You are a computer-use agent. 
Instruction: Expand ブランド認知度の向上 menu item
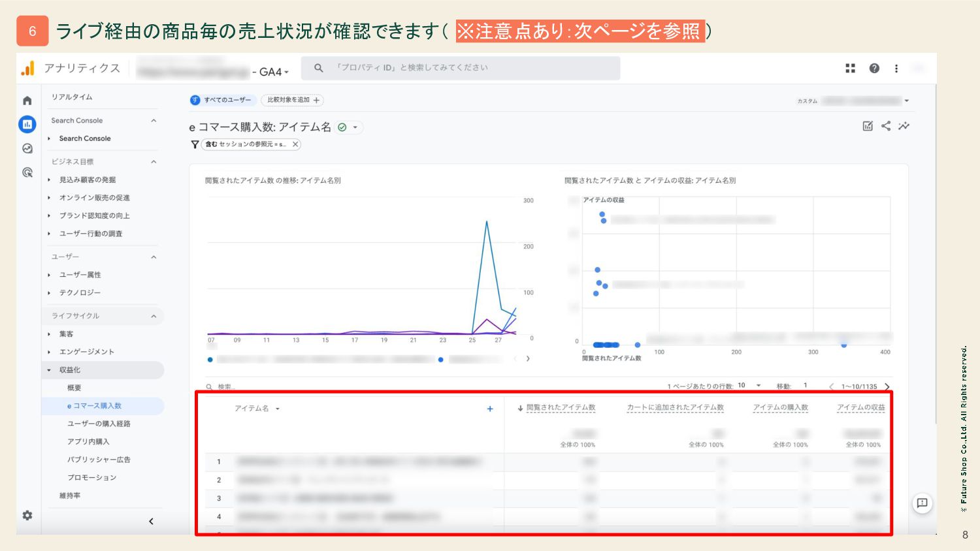click(x=49, y=215)
